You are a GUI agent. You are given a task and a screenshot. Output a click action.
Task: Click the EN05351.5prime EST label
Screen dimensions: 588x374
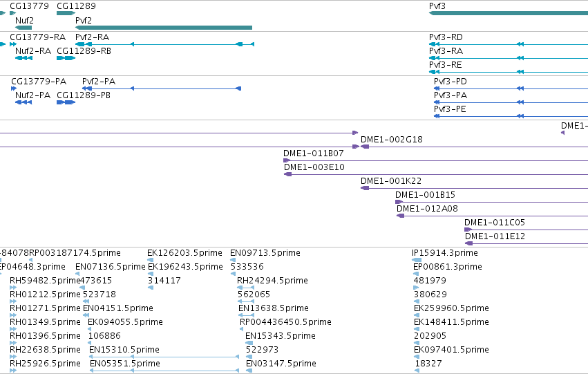[x=125, y=364]
